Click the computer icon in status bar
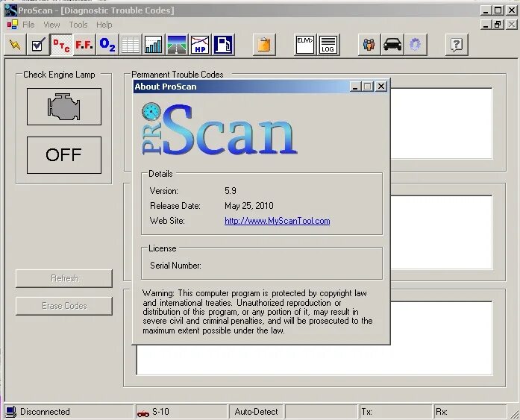 coord(11,412)
